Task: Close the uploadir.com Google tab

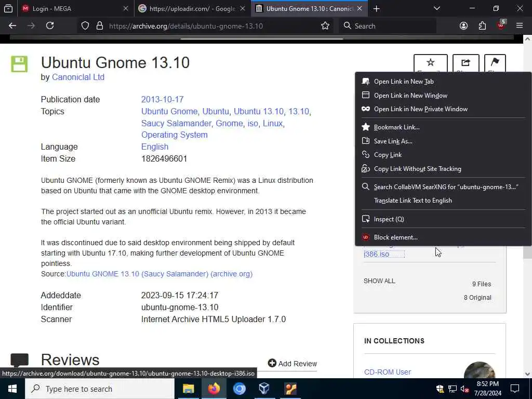Action: coord(243,8)
